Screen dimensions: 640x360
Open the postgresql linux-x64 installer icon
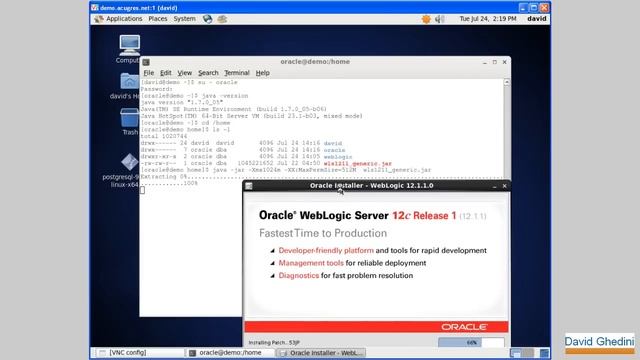(130, 162)
